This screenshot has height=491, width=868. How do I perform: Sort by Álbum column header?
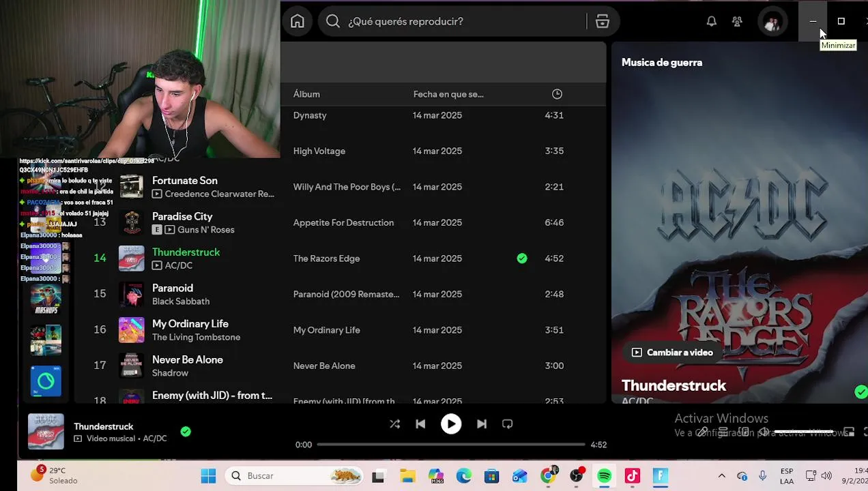click(306, 94)
